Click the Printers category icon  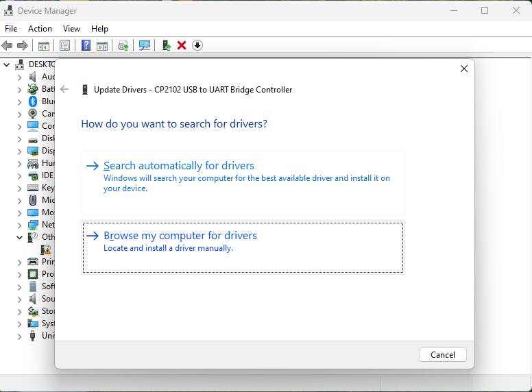coord(33,261)
